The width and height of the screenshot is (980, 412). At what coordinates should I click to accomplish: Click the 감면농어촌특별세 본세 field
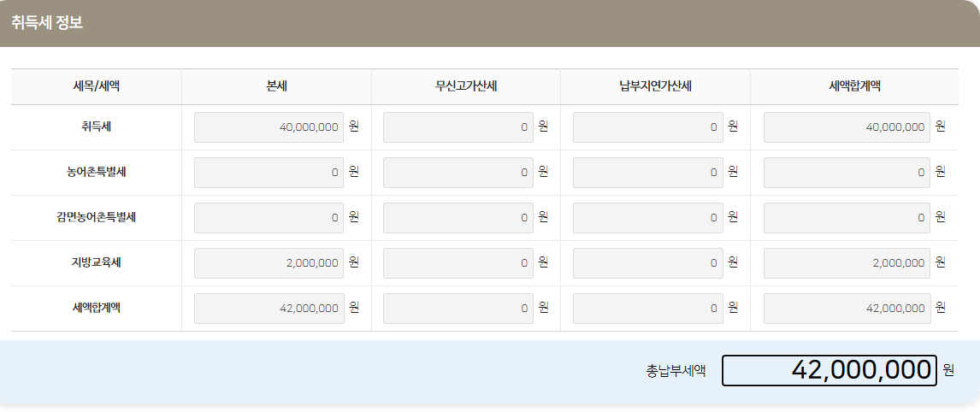coord(269,218)
